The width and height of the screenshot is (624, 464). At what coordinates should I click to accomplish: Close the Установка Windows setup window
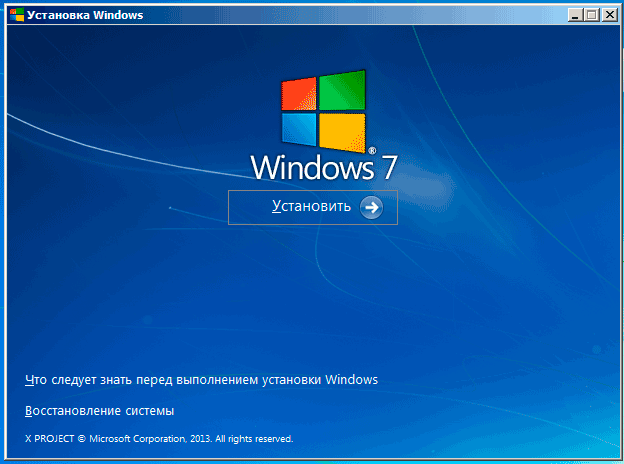pos(610,15)
